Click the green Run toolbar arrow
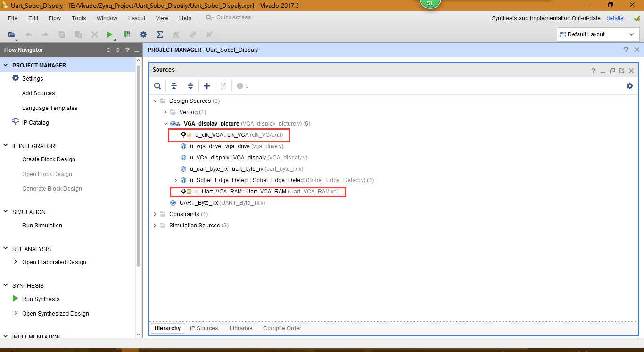Screen dimensions: 644x352 (109, 34)
